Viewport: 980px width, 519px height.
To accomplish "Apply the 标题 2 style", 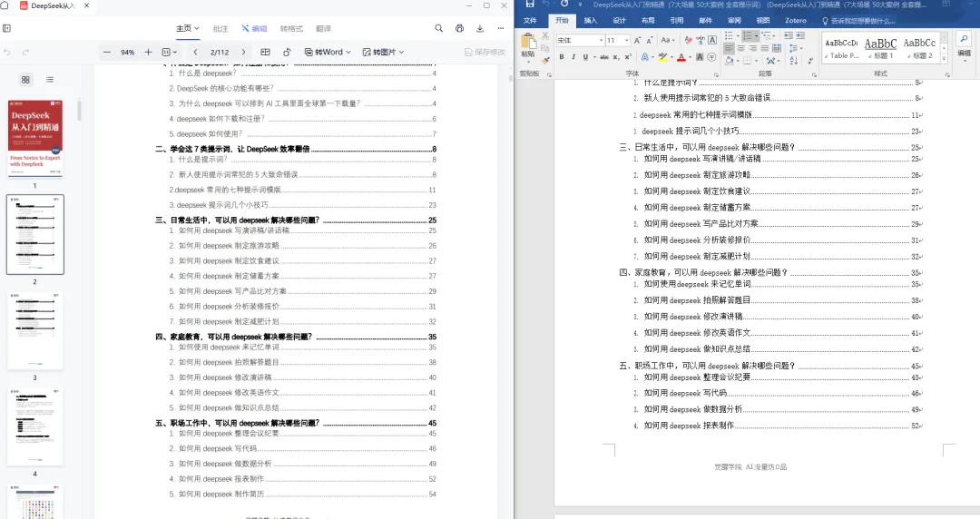I will coord(919,48).
